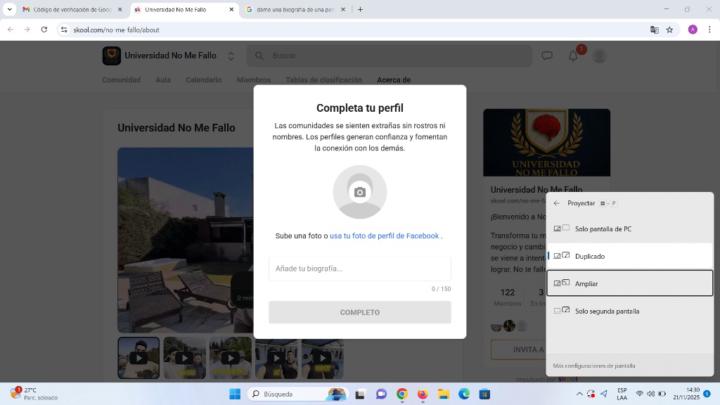The image size is (720, 405).
Task: Open Más configuraciones de pantalla link
Action: coord(594,366)
